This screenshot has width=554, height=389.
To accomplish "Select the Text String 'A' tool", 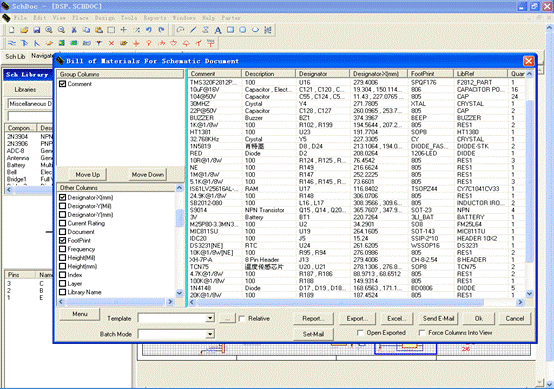I will point(218,30).
